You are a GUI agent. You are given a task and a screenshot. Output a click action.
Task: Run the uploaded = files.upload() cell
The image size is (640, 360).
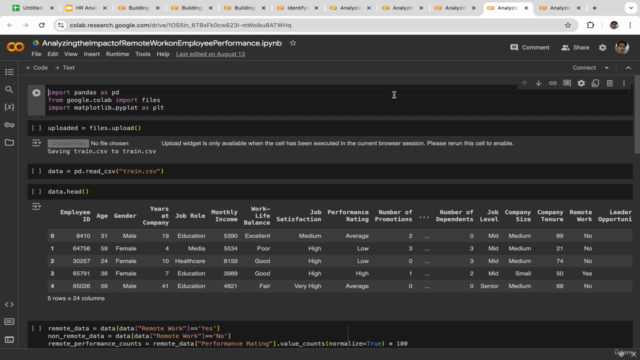coord(36,128)
